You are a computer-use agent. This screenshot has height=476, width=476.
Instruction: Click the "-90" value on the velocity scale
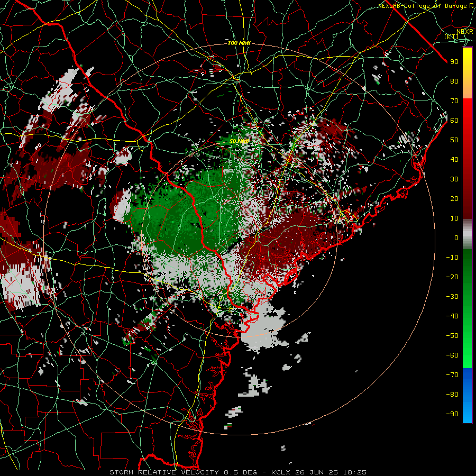point(452,414)
